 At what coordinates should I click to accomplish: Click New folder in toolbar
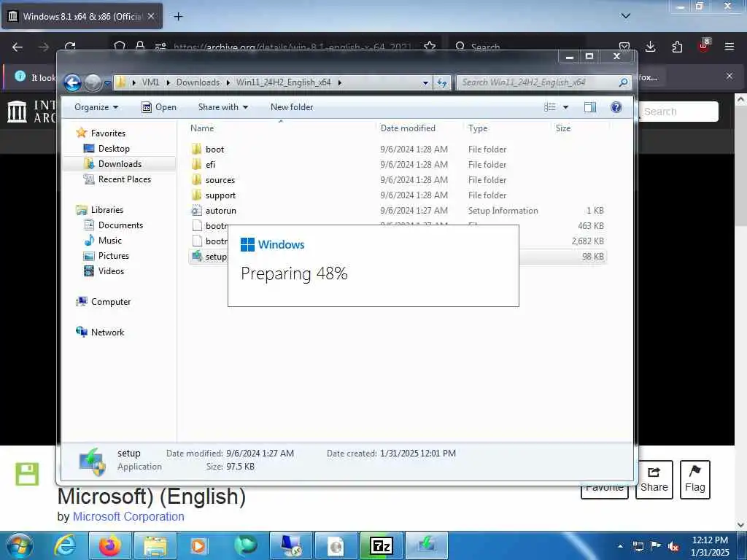pos(292,107)
